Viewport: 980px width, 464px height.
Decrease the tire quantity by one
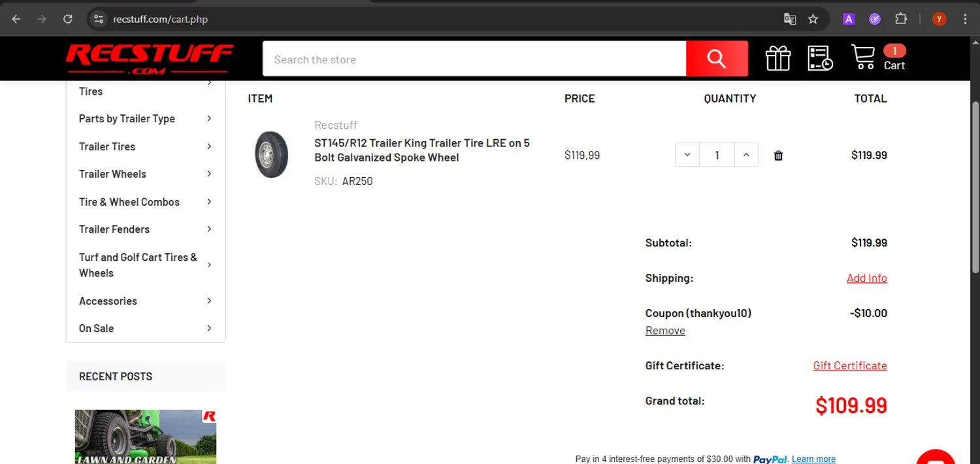coord(687,155)
